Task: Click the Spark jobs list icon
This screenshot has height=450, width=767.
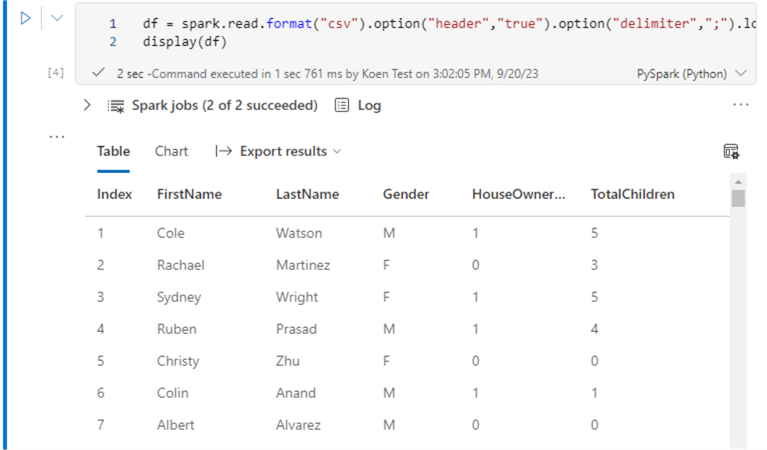Action: click(116, 105)
